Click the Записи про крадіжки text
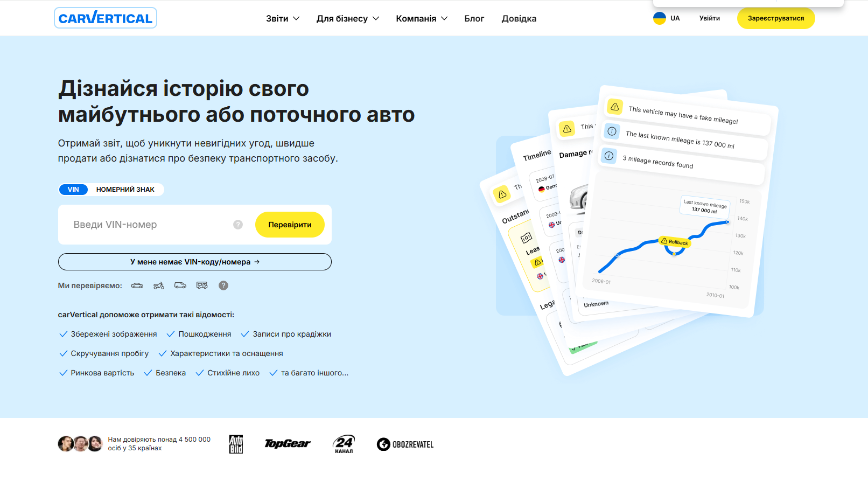 [x=292, y=334]
